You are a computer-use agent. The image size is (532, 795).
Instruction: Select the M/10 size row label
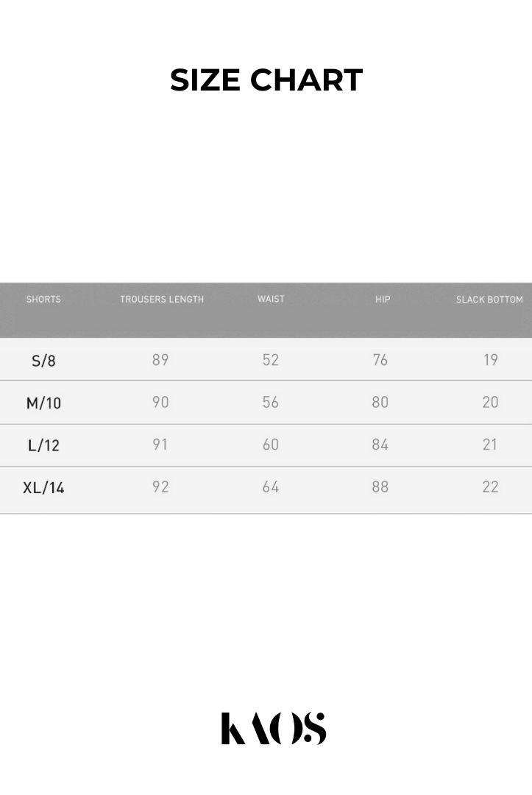tap(43, 403)
